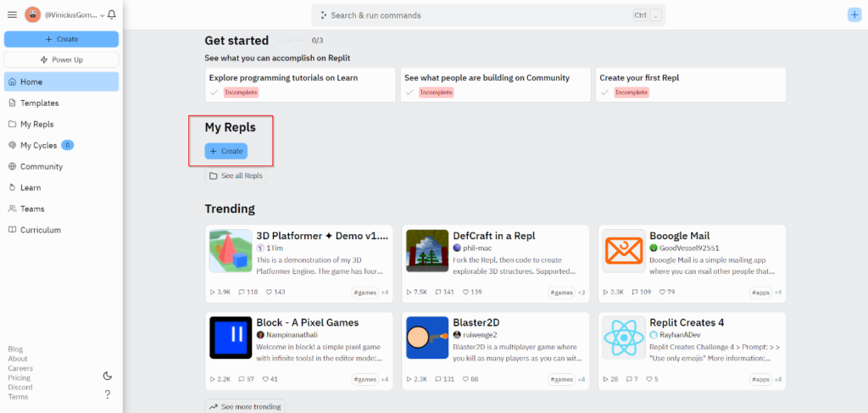Open the Pricing footer link
Image resolution: width=868 pixels, height=413 pixels.
(19, 378)
